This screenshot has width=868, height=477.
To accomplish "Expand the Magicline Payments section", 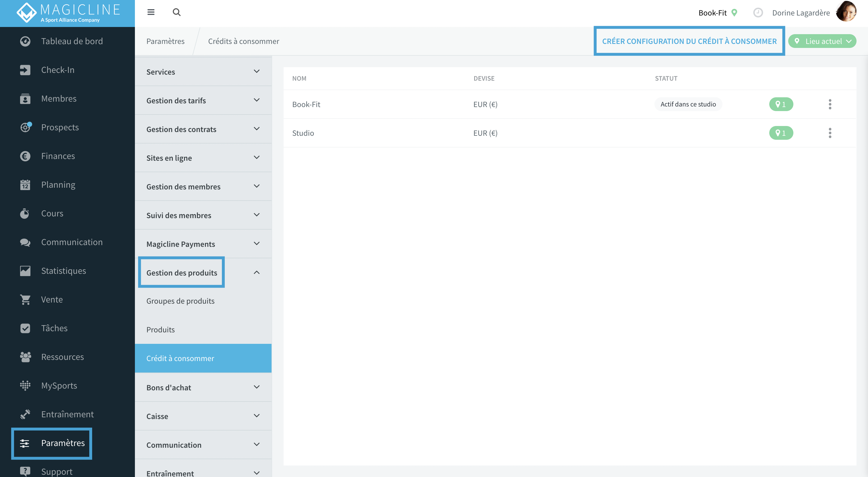I will [x=203, y=244].
